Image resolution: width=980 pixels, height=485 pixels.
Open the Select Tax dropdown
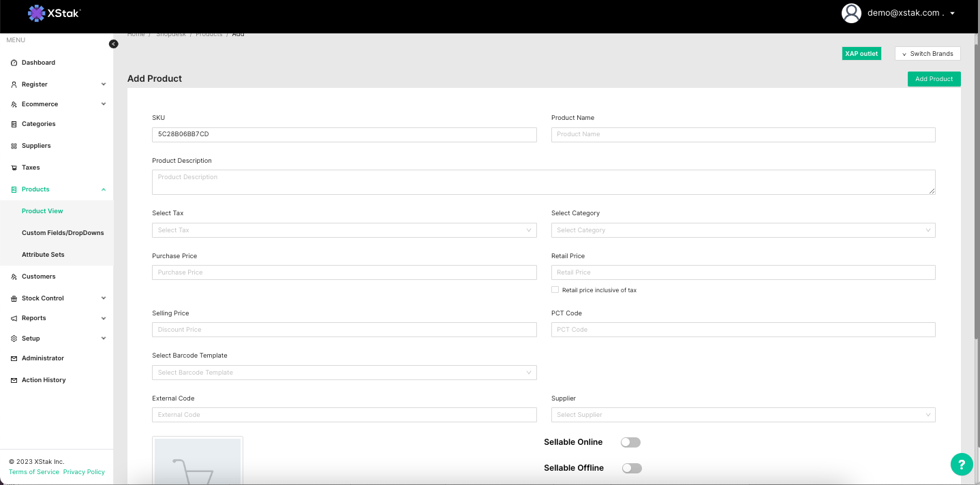tap(344, 230)
